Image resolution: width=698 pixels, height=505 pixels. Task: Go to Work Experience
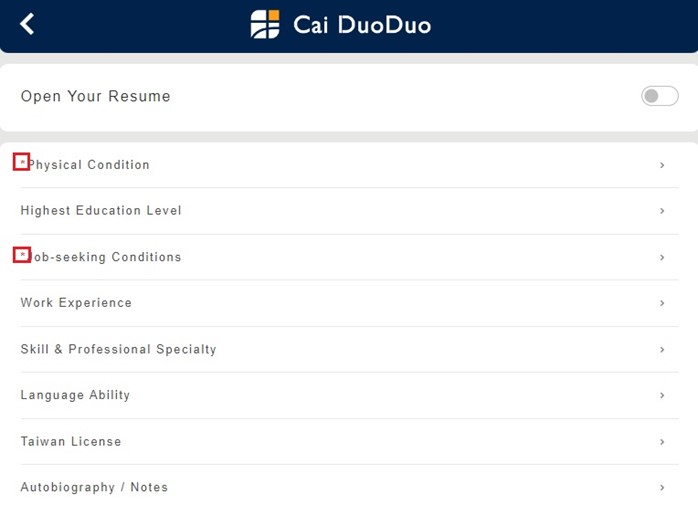point(76,303)
